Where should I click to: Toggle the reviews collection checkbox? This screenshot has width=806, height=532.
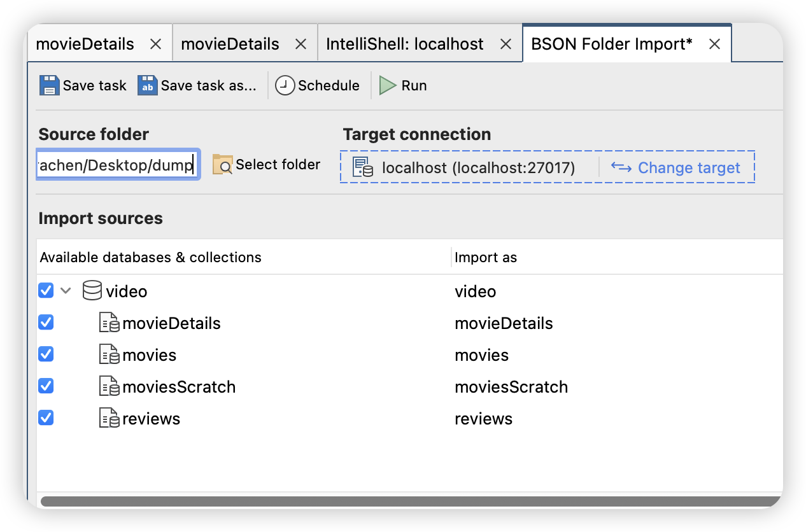coord(46,418)
